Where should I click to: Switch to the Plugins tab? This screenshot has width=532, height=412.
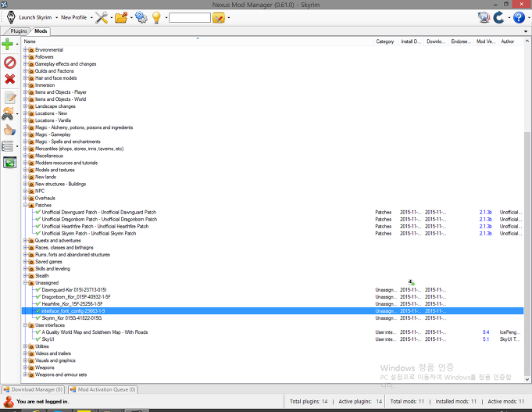[x=18, y=31]
